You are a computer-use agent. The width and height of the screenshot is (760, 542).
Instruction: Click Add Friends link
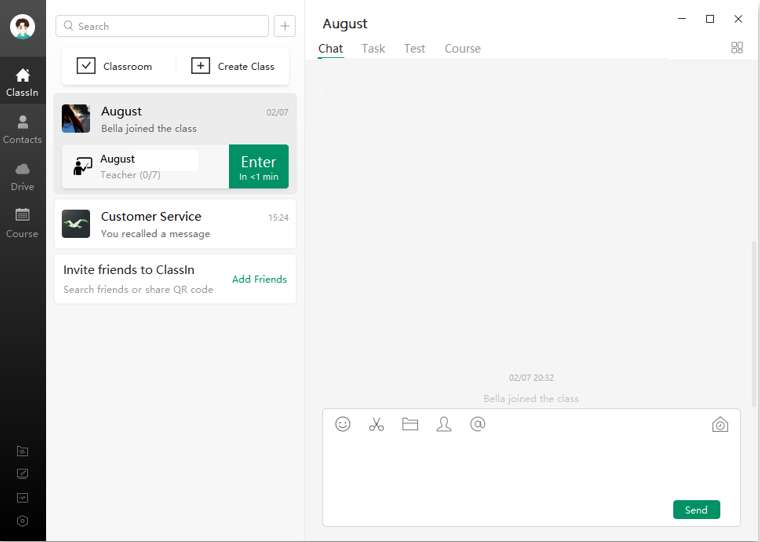pos(259,279)
